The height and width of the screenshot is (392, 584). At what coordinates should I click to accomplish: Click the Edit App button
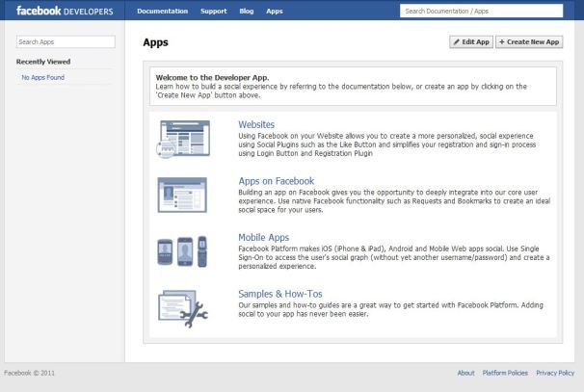471,42
